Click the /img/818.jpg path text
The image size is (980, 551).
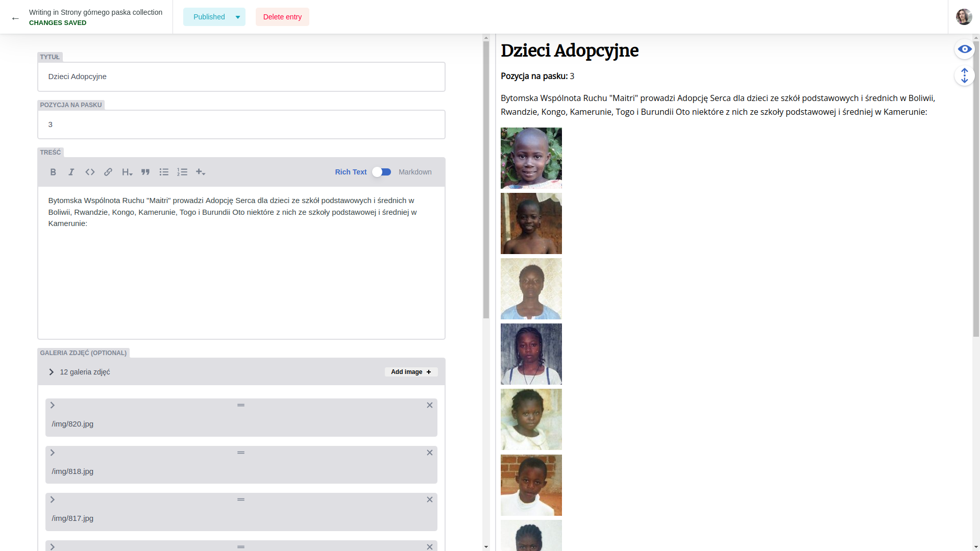[72, 471]
